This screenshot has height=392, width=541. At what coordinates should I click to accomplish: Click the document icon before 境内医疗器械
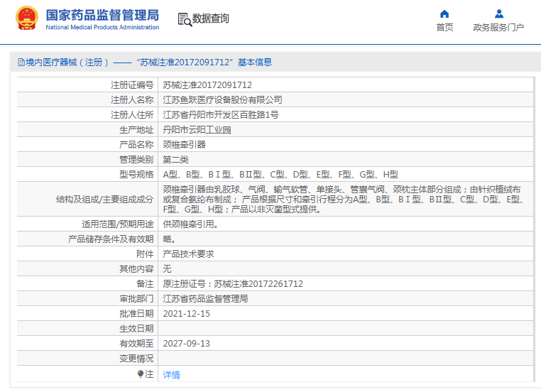click(x=21, y=62)
